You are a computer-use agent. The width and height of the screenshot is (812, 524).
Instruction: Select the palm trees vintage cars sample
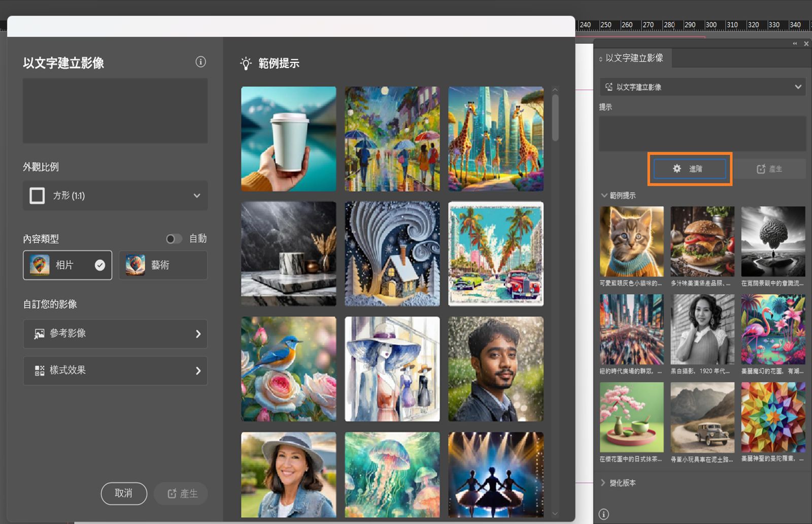(496, 254)
